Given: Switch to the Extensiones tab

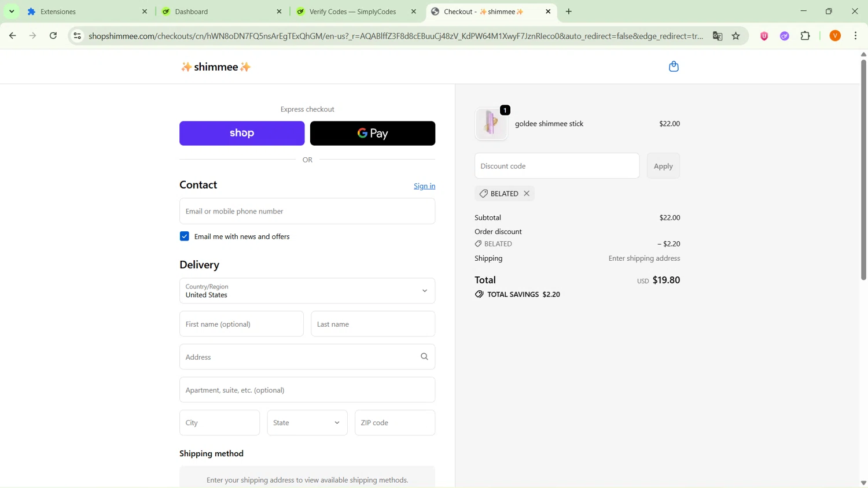Looking at the screenshot, I should click(x=88, y=12).
